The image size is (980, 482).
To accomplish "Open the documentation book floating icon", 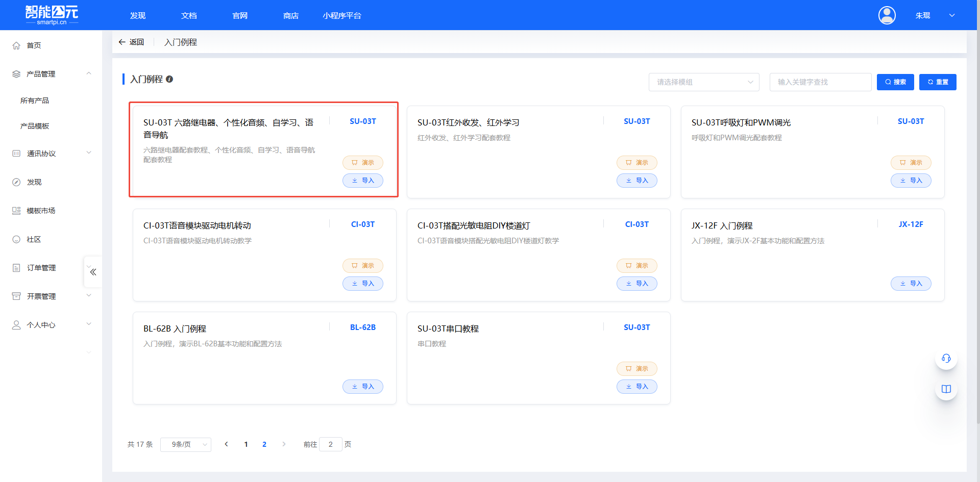I will click(946, 389).
